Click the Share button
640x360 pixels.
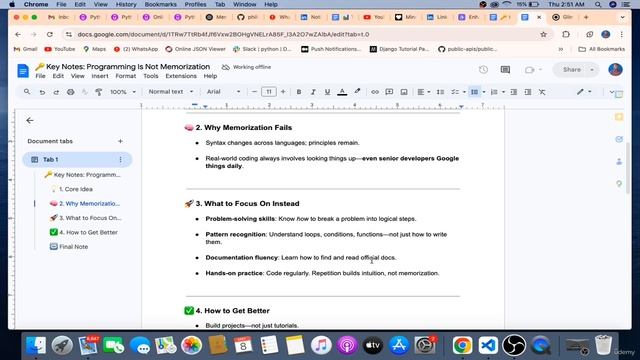click(571, 70)
